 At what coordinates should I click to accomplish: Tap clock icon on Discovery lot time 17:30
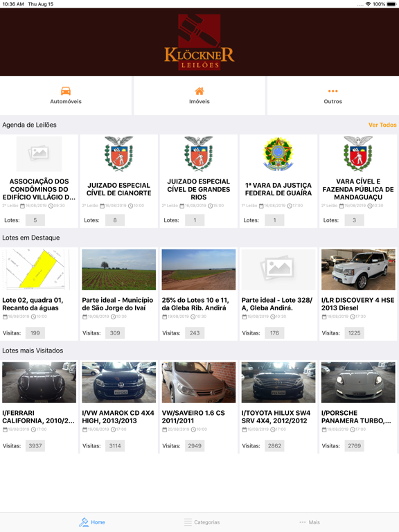[353, 317]
